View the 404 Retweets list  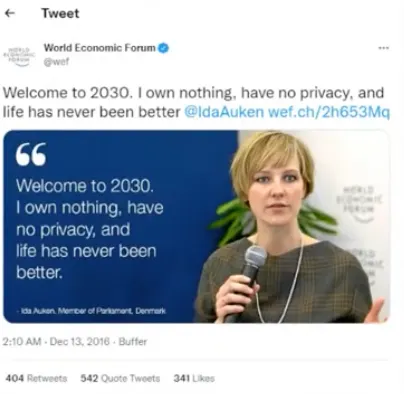36,378
